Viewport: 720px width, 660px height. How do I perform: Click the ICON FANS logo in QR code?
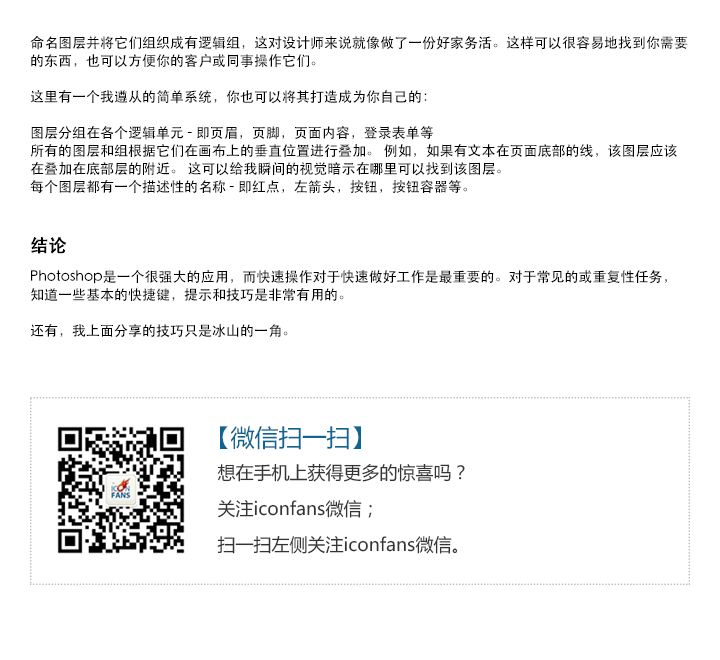coord(121,490)
